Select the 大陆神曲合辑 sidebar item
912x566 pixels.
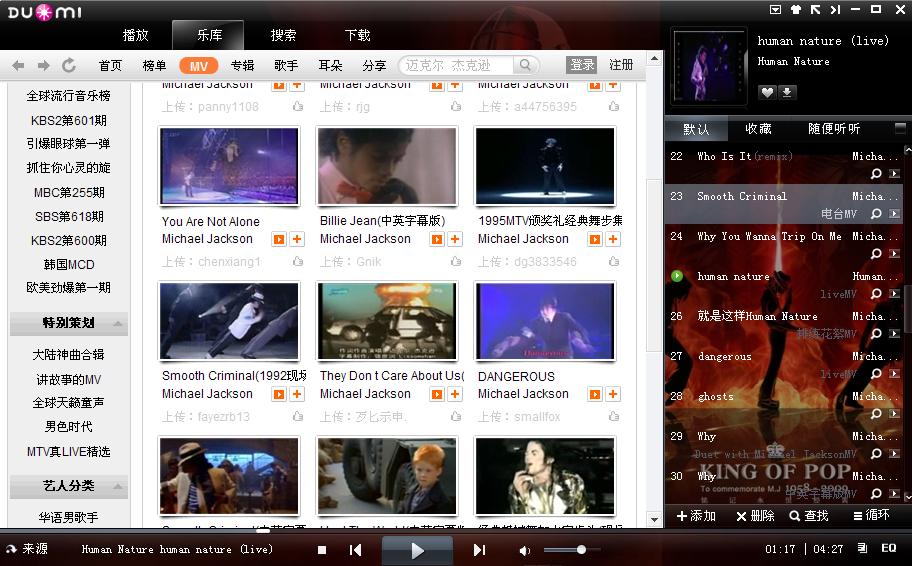[69, 354]
